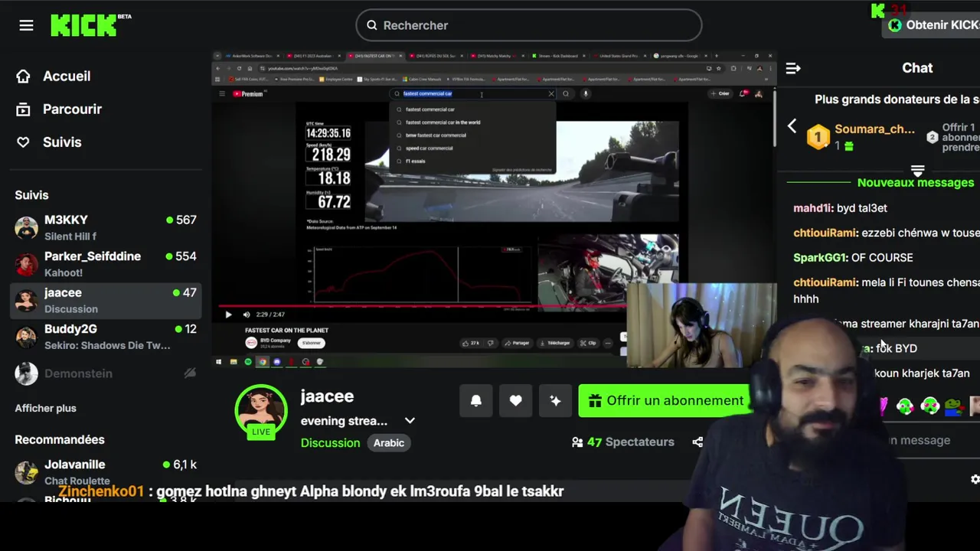
Task: Click the share icon near Spectateurs
Action: pyautogui.click(x=697, y=442)
